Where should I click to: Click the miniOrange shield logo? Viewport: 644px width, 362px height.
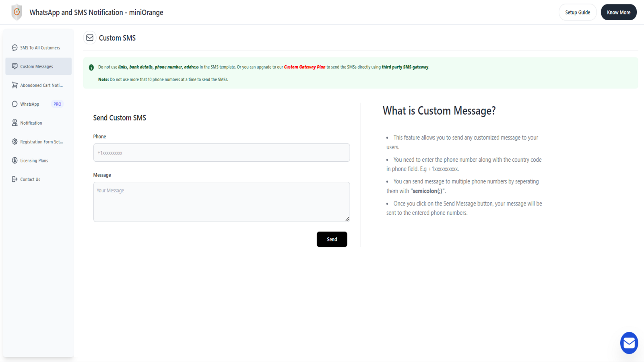pyautogui.click(x=17, y=12)
